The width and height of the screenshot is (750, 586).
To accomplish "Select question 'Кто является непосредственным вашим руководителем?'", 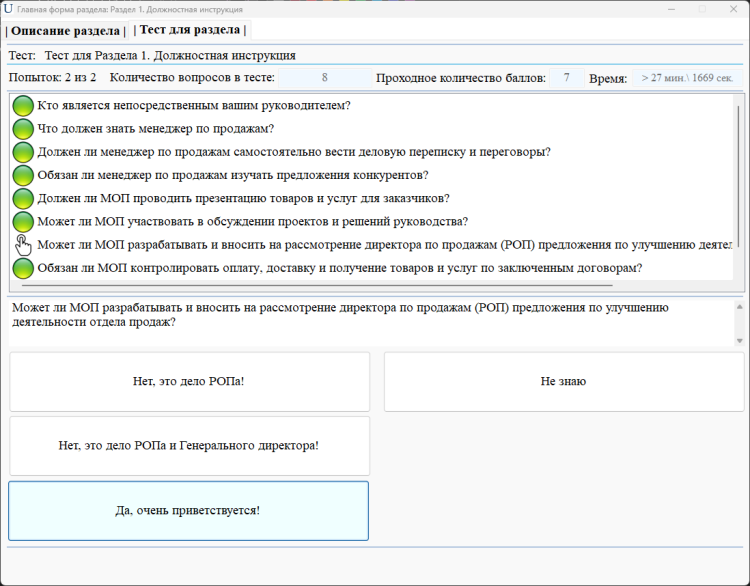I will tap(194, 105).
